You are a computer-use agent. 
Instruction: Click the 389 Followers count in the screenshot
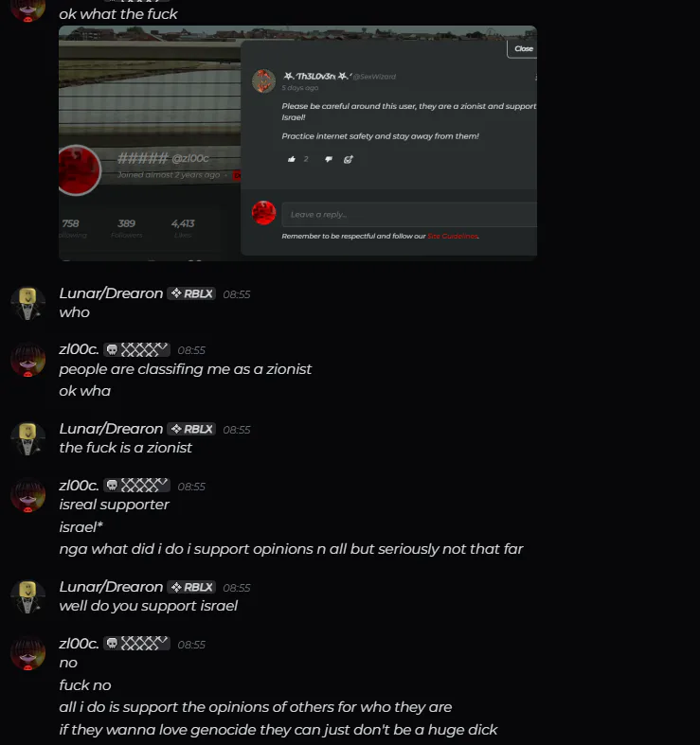point(127,228)
